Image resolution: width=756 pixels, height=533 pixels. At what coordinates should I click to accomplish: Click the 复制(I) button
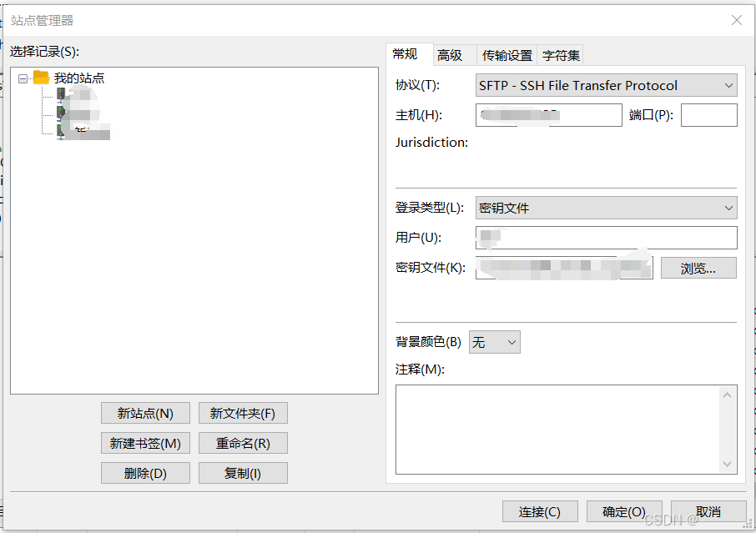243,473
